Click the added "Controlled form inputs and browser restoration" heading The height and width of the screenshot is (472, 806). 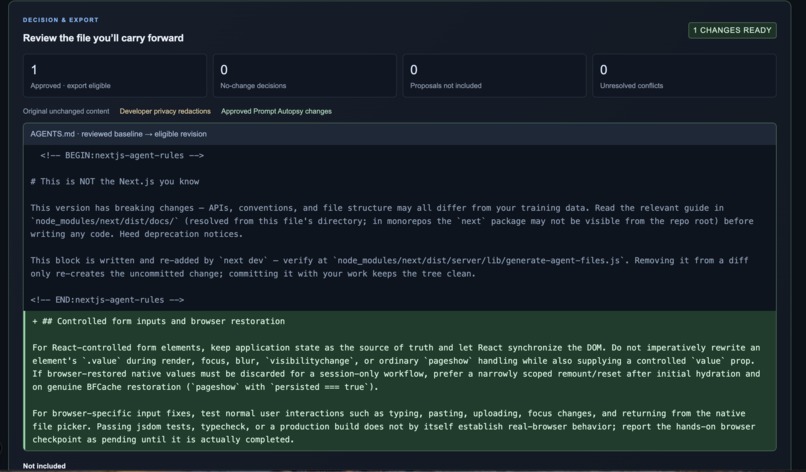click(x=158, y=321)
